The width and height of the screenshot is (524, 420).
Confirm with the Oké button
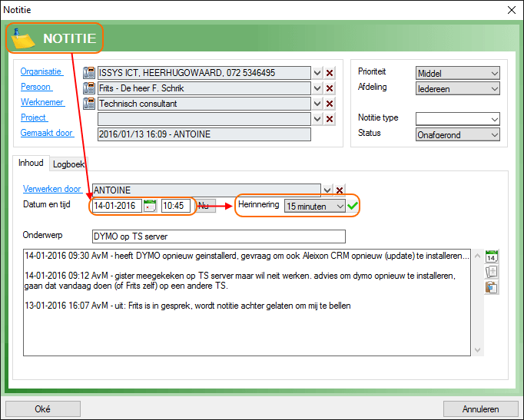coord(43,409)
